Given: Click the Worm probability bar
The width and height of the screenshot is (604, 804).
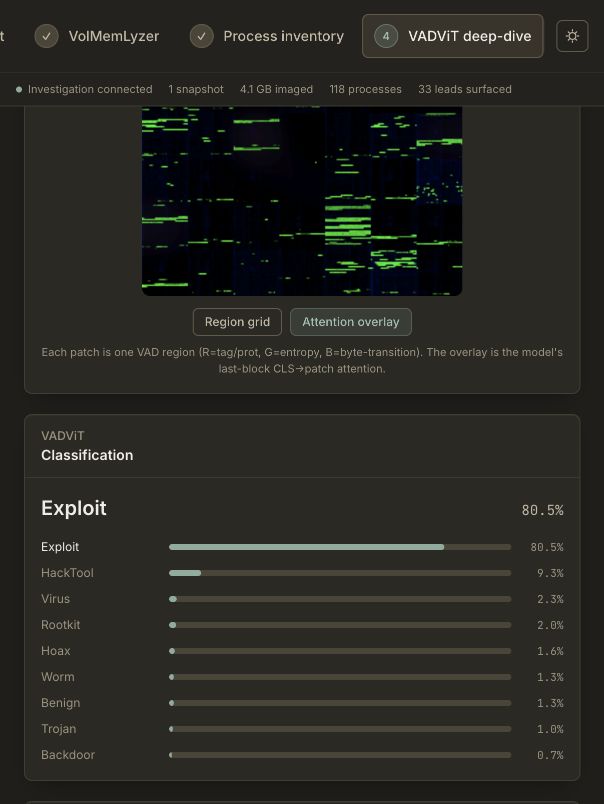Looking at the screenshot, I should [x=340, y=677].
